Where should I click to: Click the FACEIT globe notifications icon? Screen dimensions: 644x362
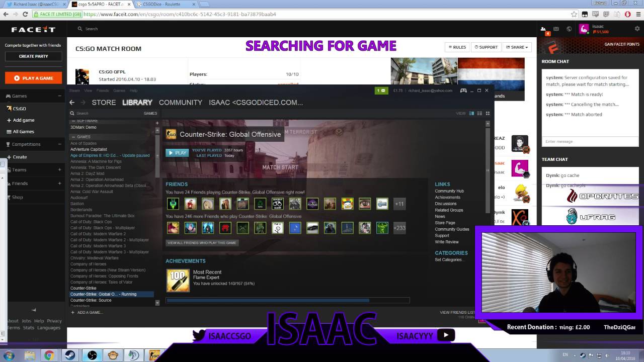[569, 29]
